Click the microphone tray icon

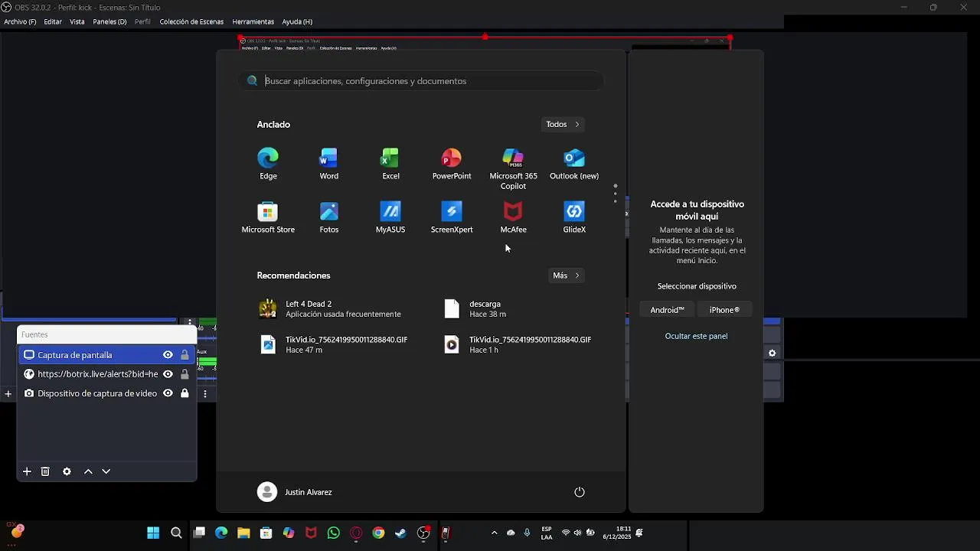pyautogui.click(x=527, y=533)
